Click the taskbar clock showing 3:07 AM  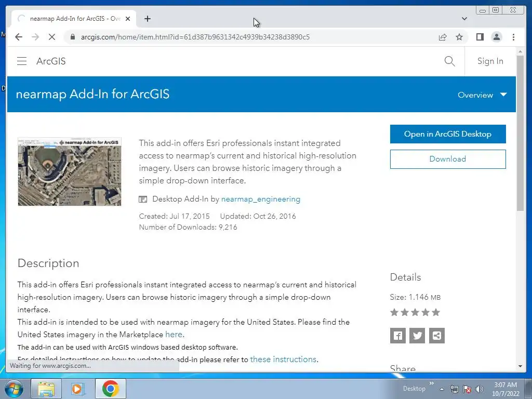pos(505,389)
